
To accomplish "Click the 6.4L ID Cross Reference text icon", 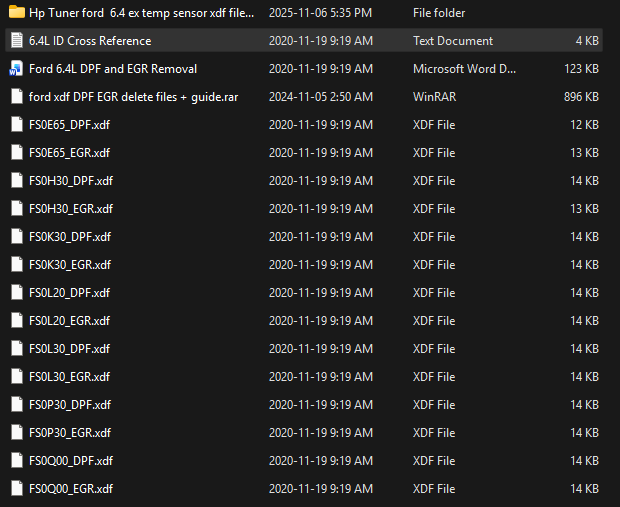I will coord(16,41).
